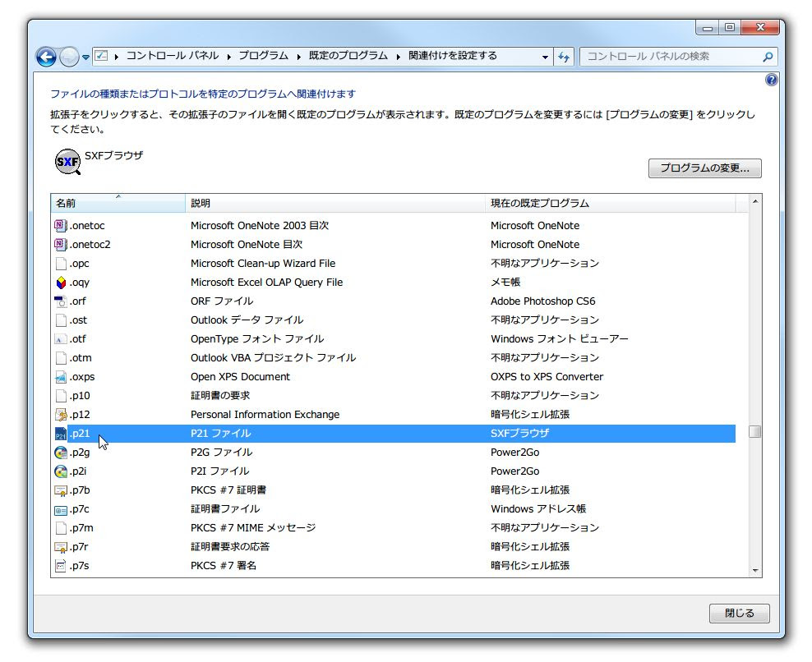This screenshot has height=662, width=812.
Task: Click the .ost file icon
Action: 61,320
